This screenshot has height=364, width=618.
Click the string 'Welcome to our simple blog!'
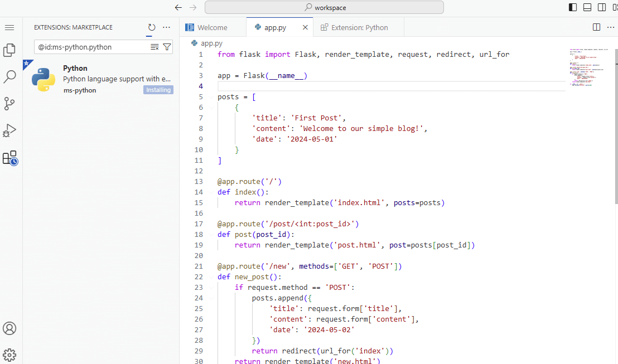click(x=361, y=129)
